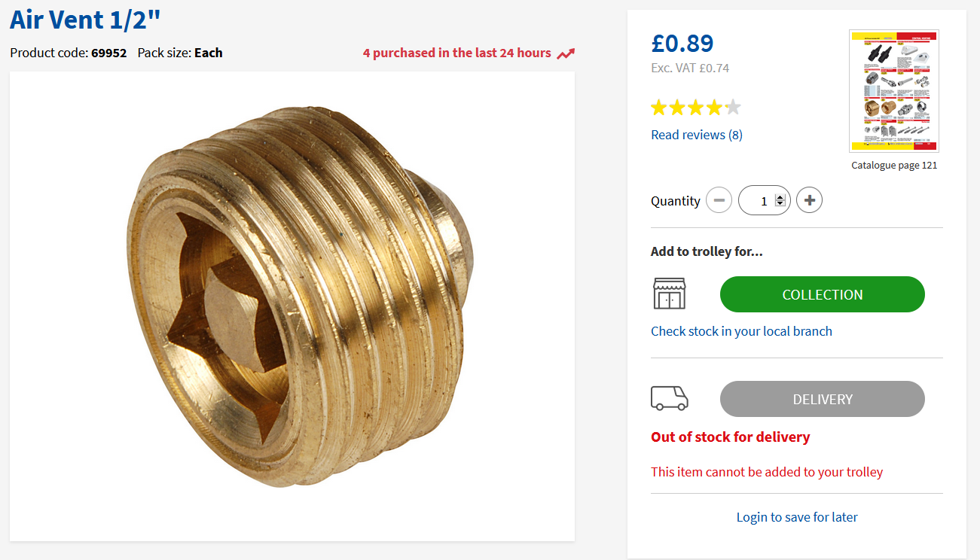This screenshot has height=560, width=980.
Task: Add to trolley via COLLECTION button
Action: [822, 294]
